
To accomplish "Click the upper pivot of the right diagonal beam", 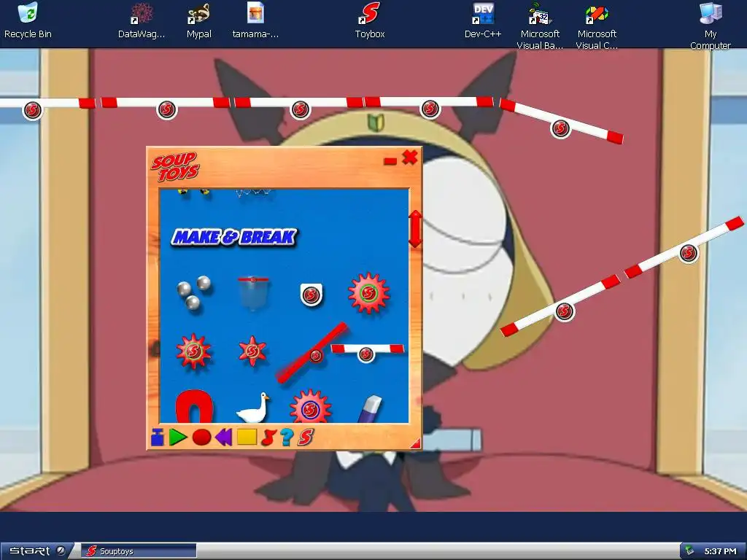I will [688, 253].
